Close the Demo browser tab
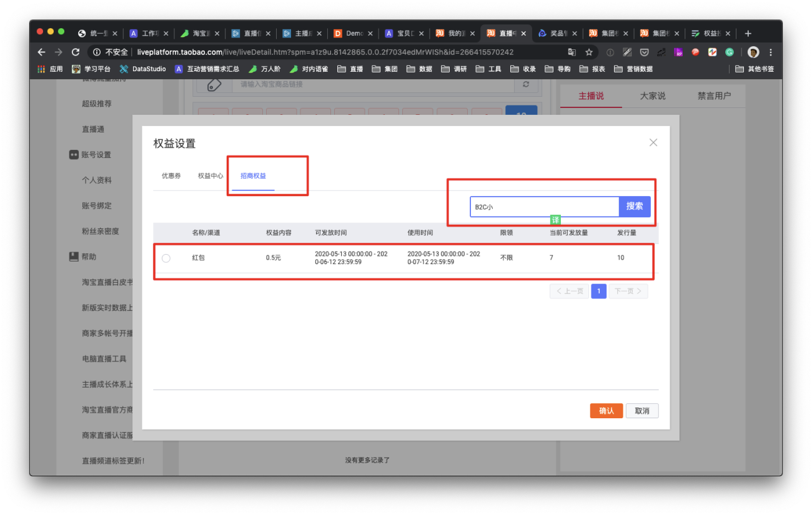The image size is (812, 515). click(x=369, y=34)
